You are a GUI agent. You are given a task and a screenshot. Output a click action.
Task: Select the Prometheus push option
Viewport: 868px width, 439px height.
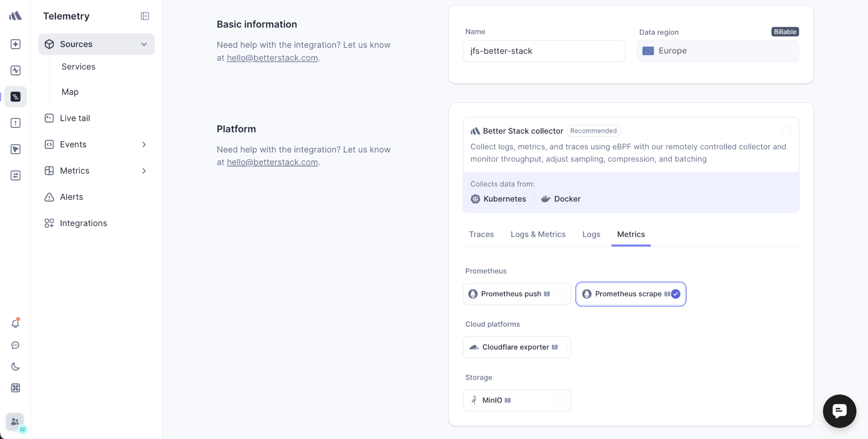517,294
